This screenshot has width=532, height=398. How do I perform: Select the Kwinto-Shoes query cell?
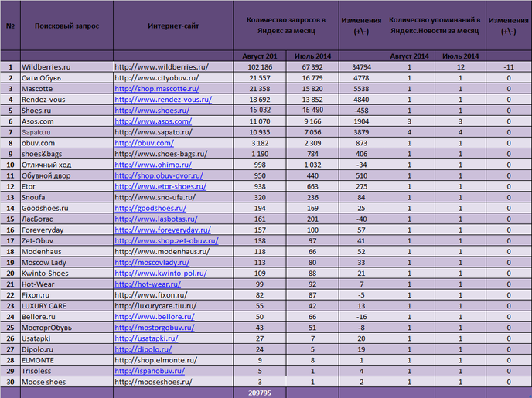point(66,274)
